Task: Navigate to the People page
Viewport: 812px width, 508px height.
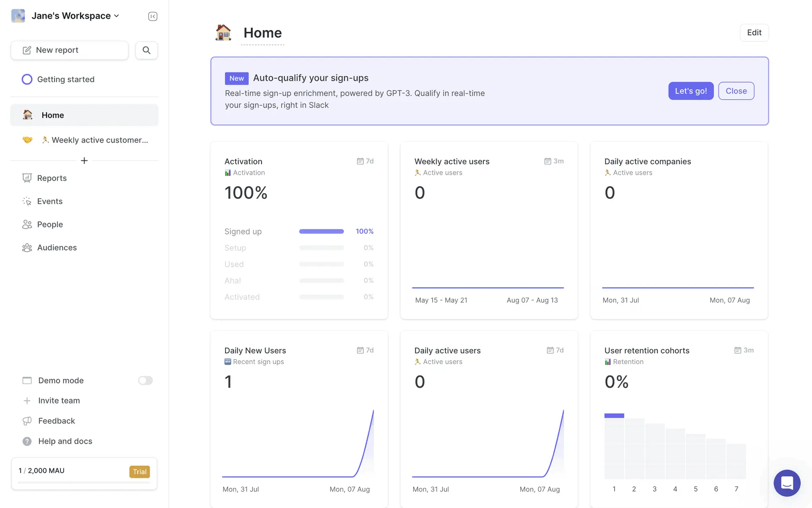Action: (x=50, y=224)
